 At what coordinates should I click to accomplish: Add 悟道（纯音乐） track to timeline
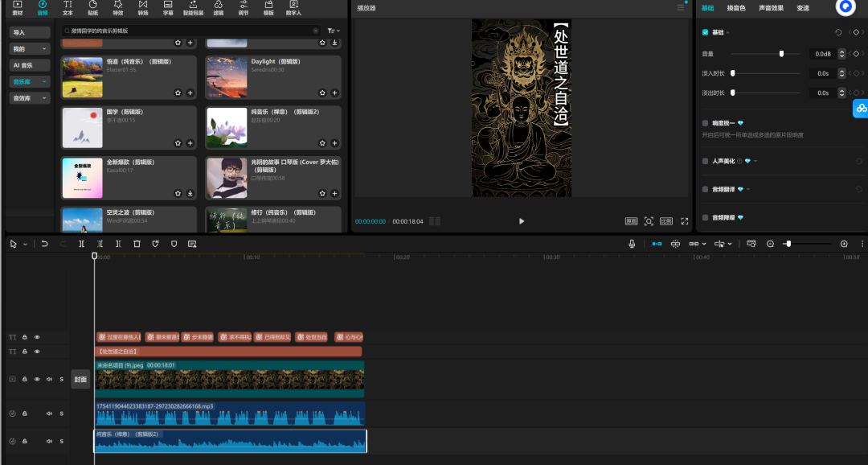point(190,93)
